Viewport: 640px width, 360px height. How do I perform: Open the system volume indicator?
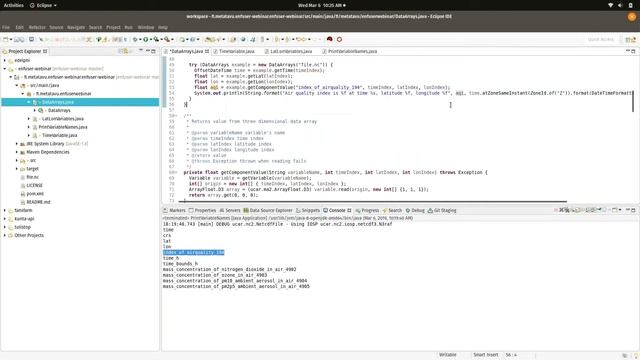point(620,5)
